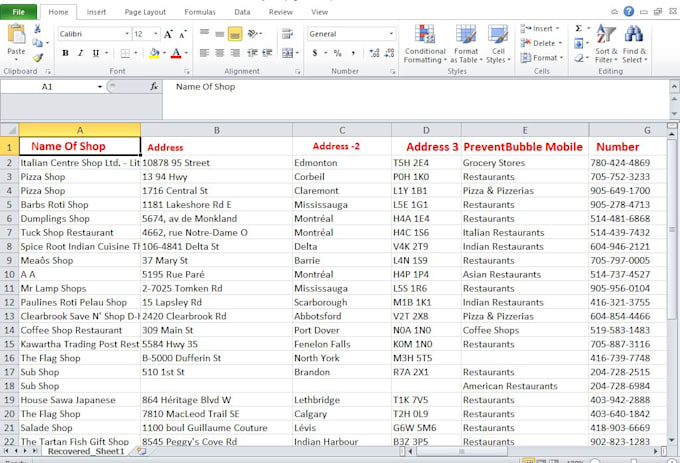Click the Top Align icon
The image size is (680, 463).
click(x=204, y=33)
